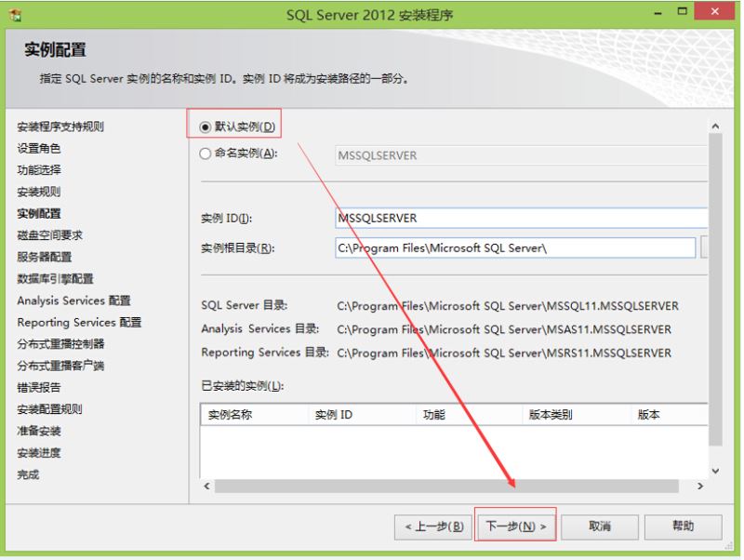Click the Analysis Services 目录 label

pos(260,329)
